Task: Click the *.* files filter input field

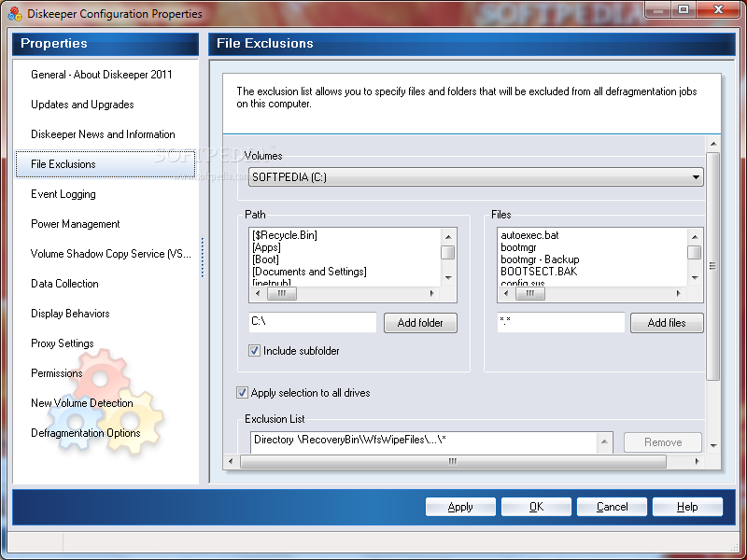Action: (x=561, y=322)
